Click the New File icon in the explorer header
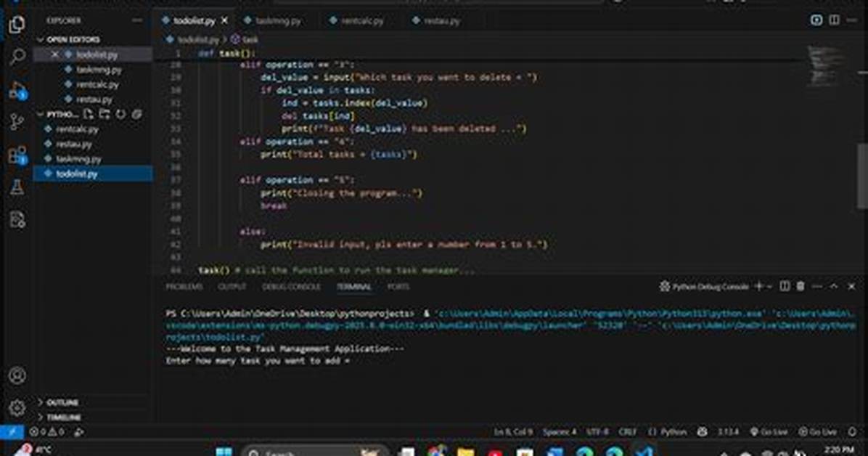This screenshot has width=868, height=456. 88,114
